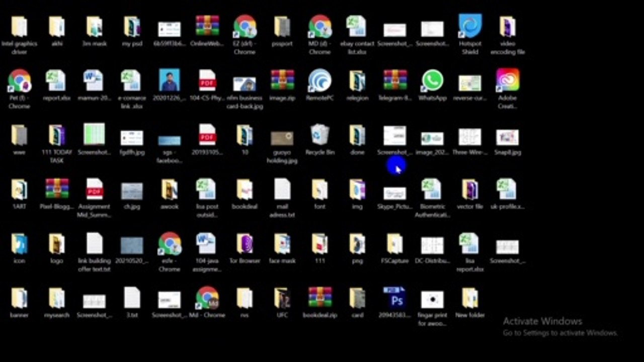Launch the Hotspot Shield shortcut

(470, 26)
